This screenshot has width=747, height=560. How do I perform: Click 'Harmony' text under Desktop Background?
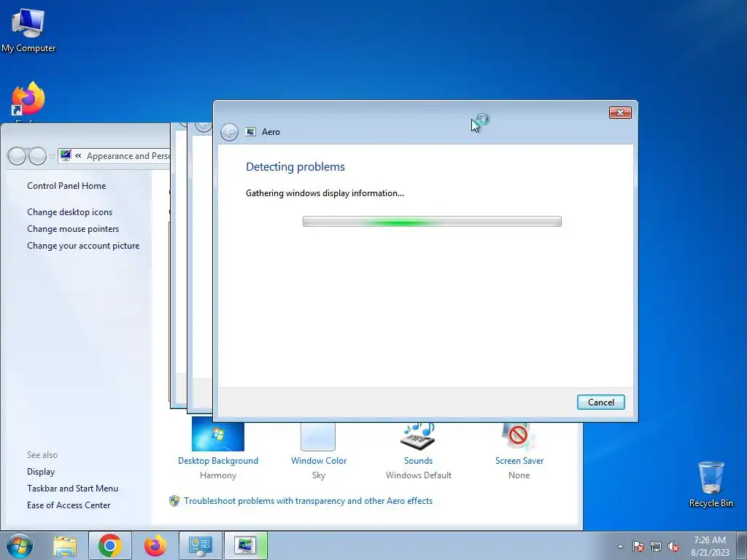coord(218,475)
